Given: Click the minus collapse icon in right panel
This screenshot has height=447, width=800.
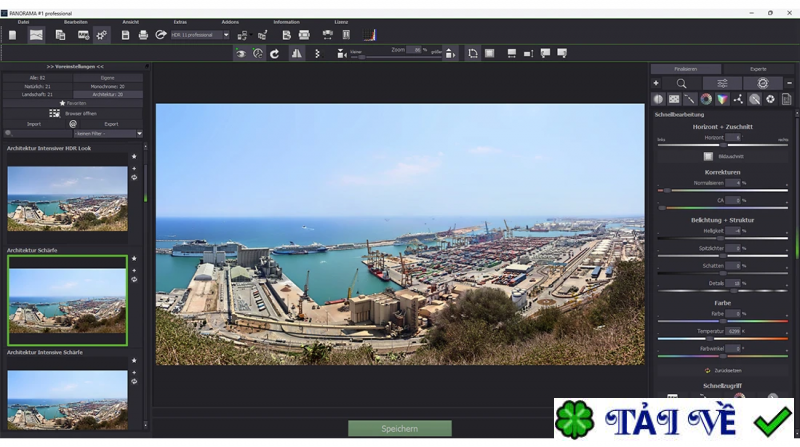Looking at the screenshot, I should pyautogui.click(x=789, y=83).
